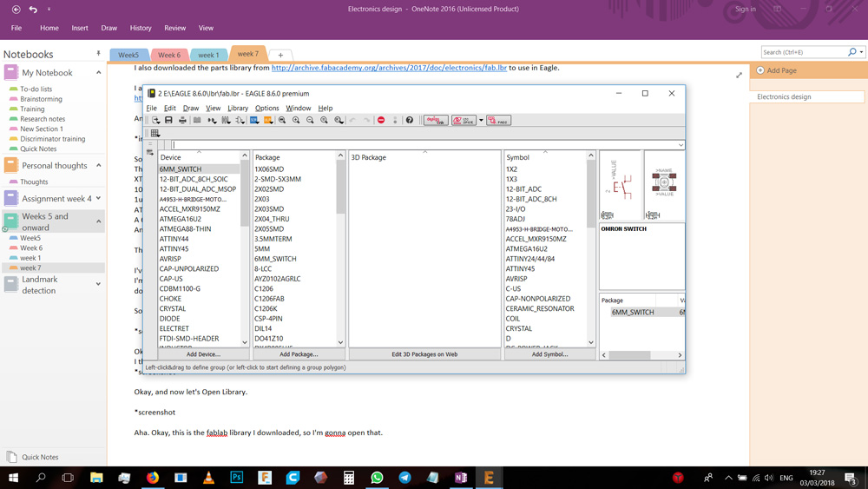The image size is (868, 489).
Task: Click the Edit Symbol toolbar icon
Action: [x=240, y=120]
